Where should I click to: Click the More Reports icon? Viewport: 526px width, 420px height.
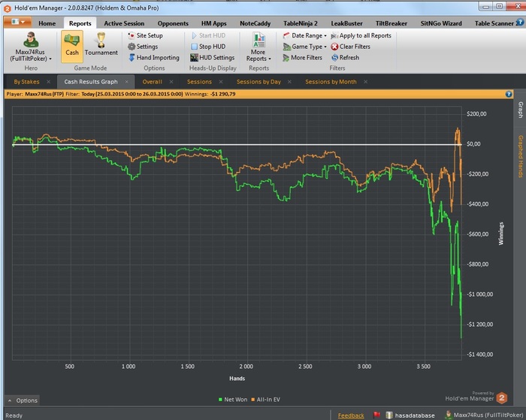(258, 40)
